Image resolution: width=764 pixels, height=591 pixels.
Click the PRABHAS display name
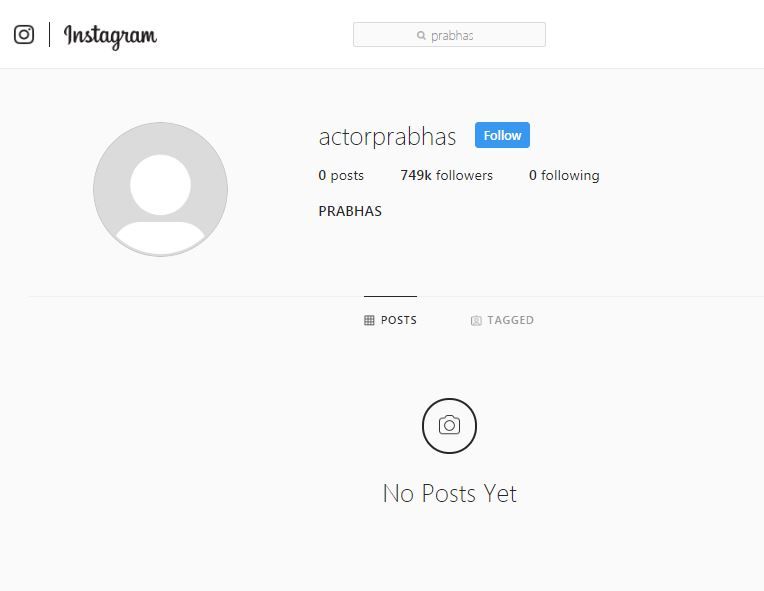coord(350,211)
